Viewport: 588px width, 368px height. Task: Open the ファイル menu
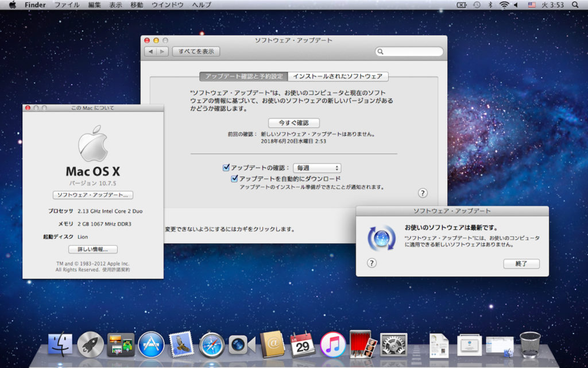[x=67, y=5]
